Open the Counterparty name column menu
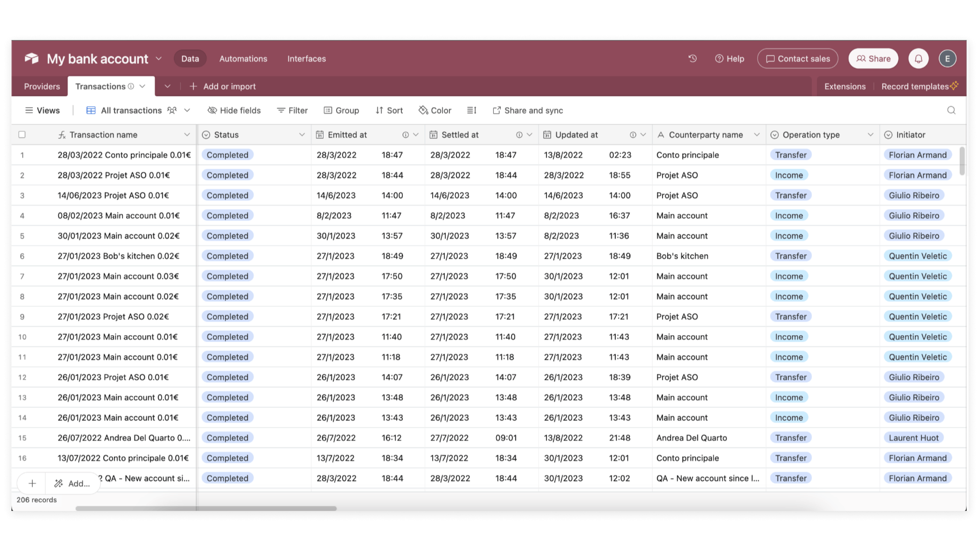 point(757,134)
